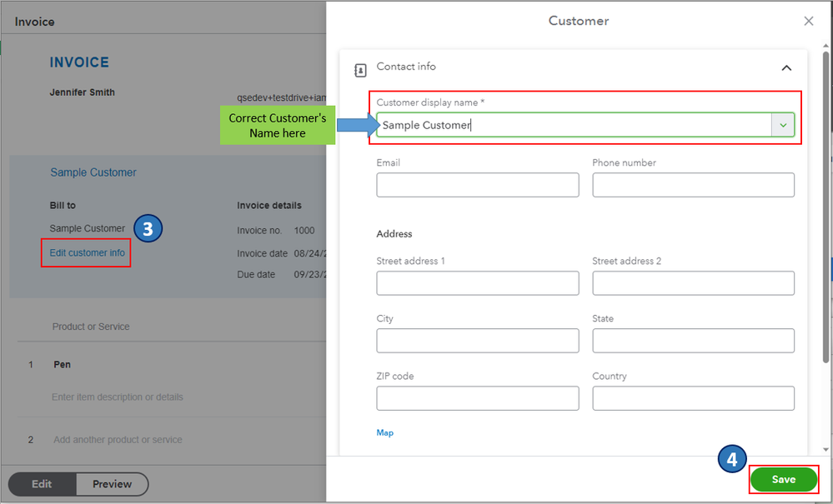Select the Street address 2 field
833x504 pixels.
point(693,283)
